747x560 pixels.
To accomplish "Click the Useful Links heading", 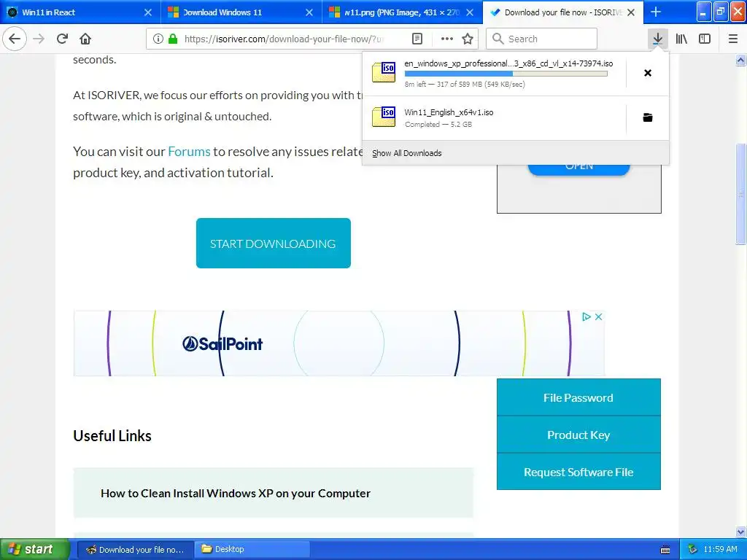I will click(x=112, y=436).
